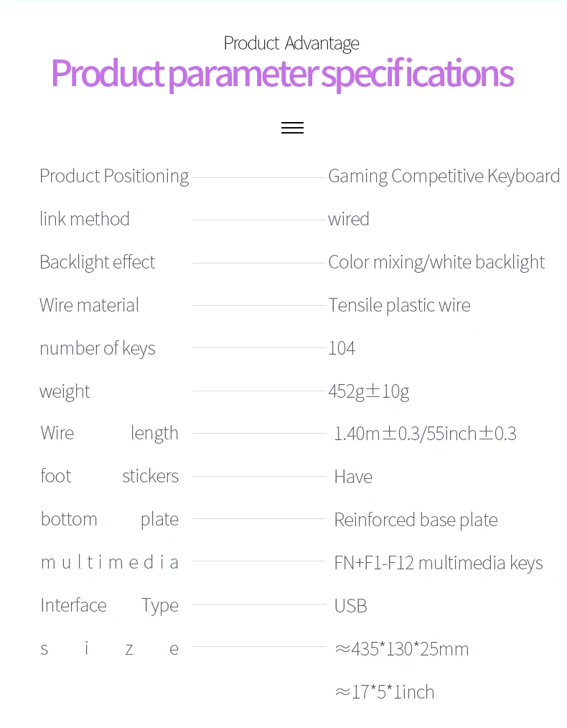Viewport: 567px width, 728px height.
Task: Click the "452g±10g" weight value
Action: [x=368, y=391]
